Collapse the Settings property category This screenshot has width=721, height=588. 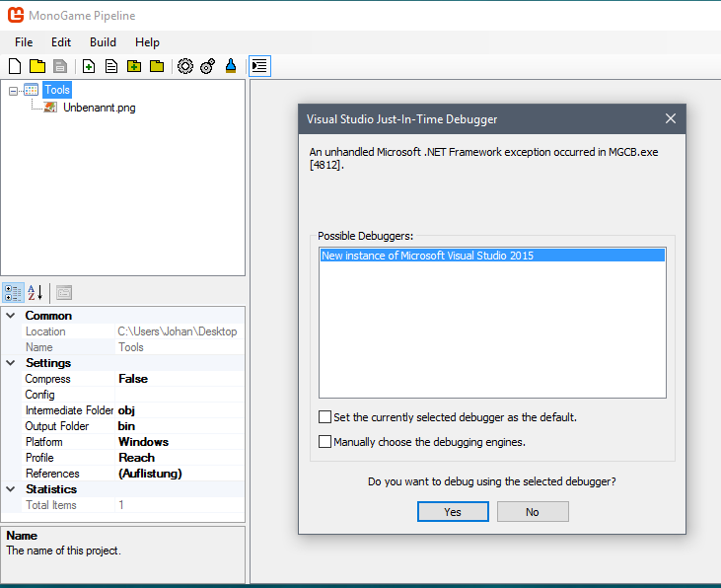[11, 363]
